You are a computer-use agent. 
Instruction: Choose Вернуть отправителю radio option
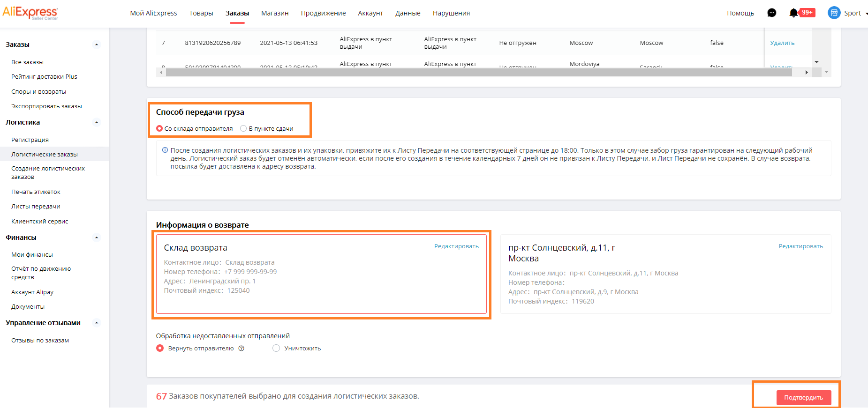[x=160, y=348]
